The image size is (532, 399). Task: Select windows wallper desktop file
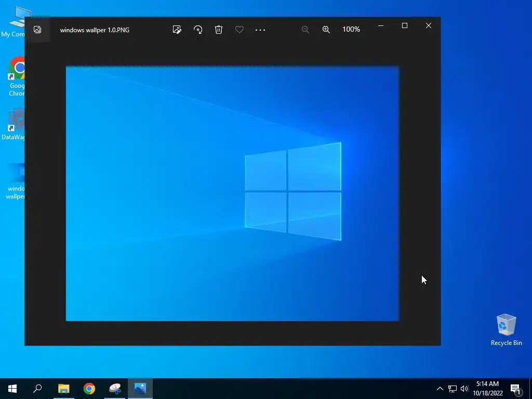[x=15, y=181]
